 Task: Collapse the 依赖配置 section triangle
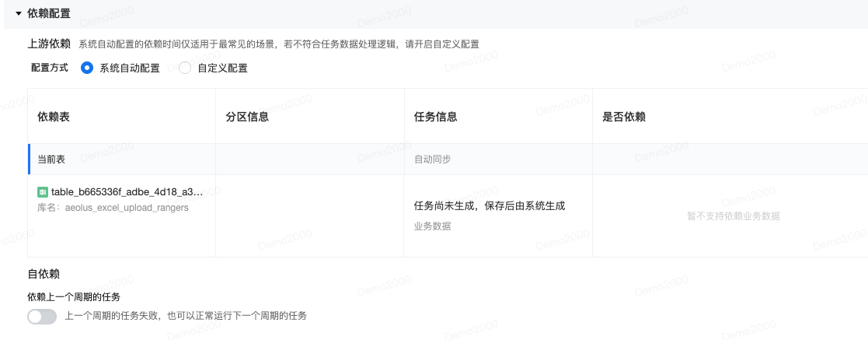point(19,13)
